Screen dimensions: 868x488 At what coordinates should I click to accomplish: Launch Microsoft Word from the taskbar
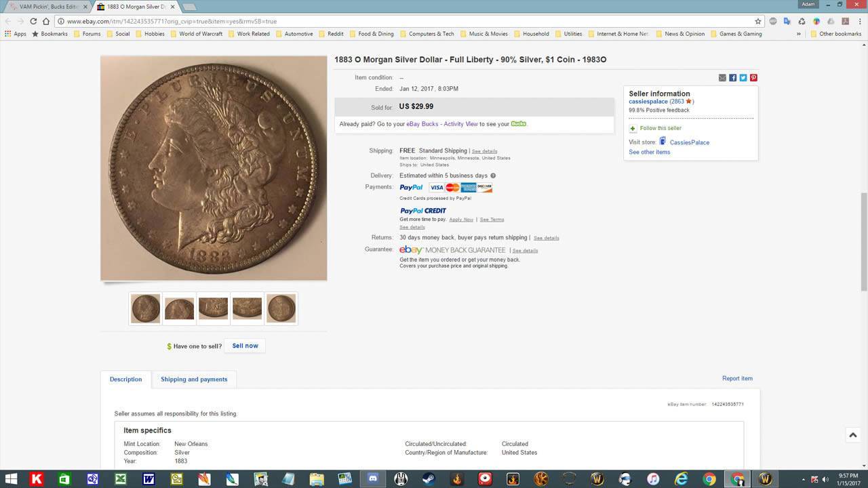pyautogui.click(x=149, y=479)
